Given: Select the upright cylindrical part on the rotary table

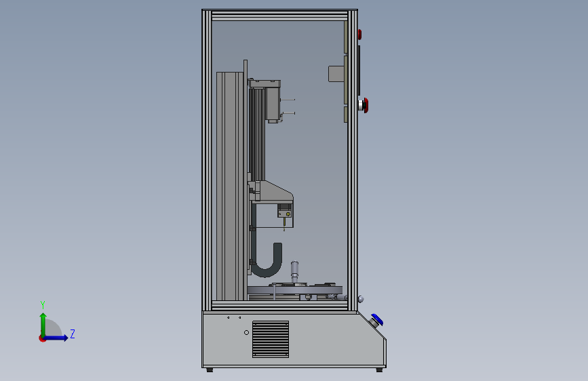Looking at the screenshot, I should point(295,273).
